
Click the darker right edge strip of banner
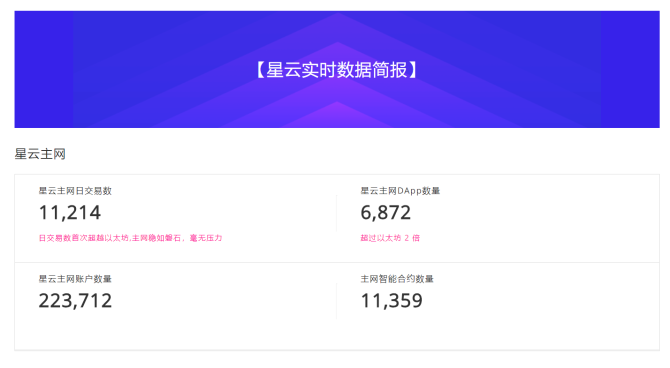click(630, 69)
